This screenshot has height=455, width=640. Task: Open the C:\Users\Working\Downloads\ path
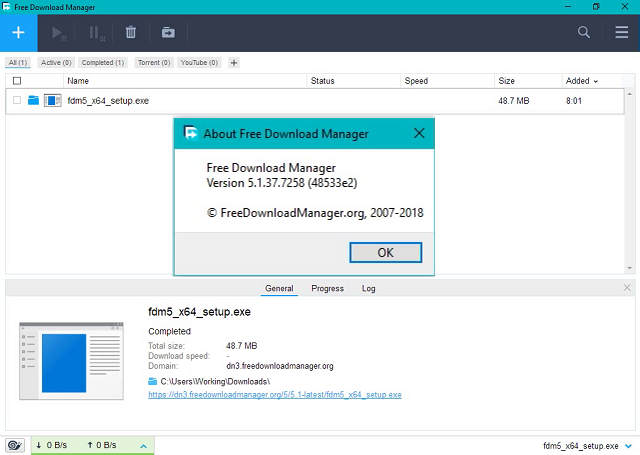point(215,382)
